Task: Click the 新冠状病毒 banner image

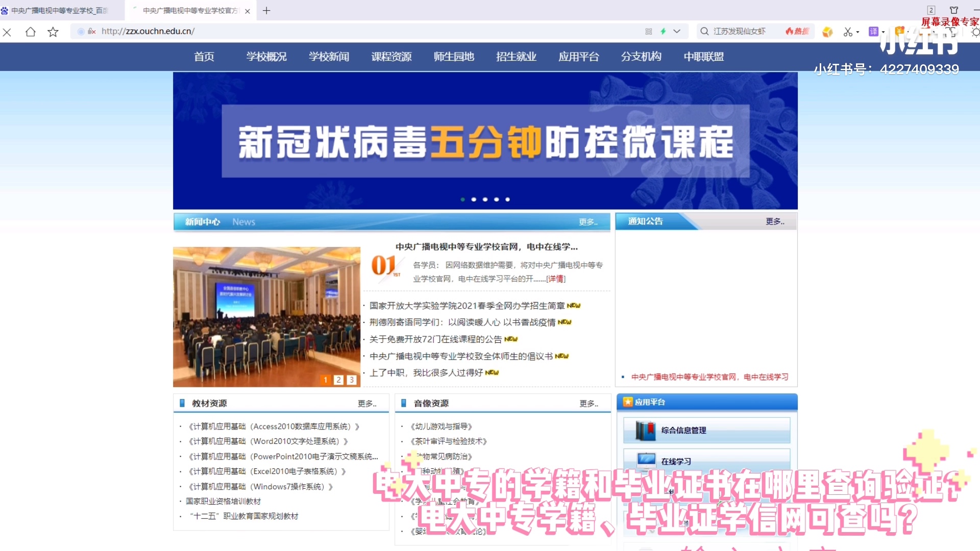Action: (485, 141)
